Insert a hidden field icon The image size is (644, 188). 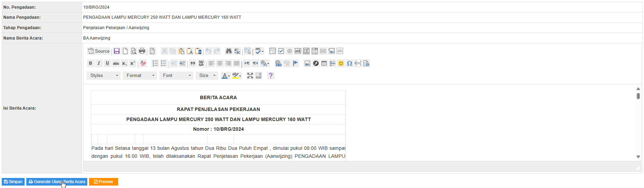click(x=340, y=51)
